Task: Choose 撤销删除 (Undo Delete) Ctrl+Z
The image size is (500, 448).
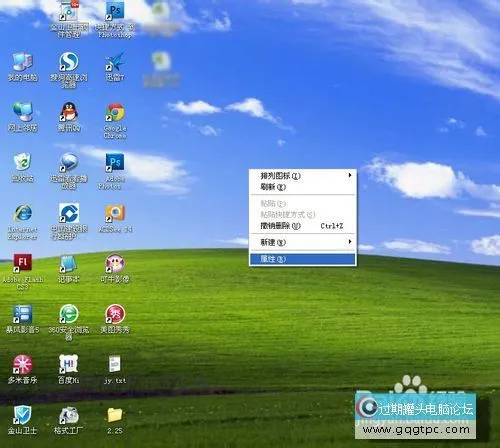Action: [303, 226]
